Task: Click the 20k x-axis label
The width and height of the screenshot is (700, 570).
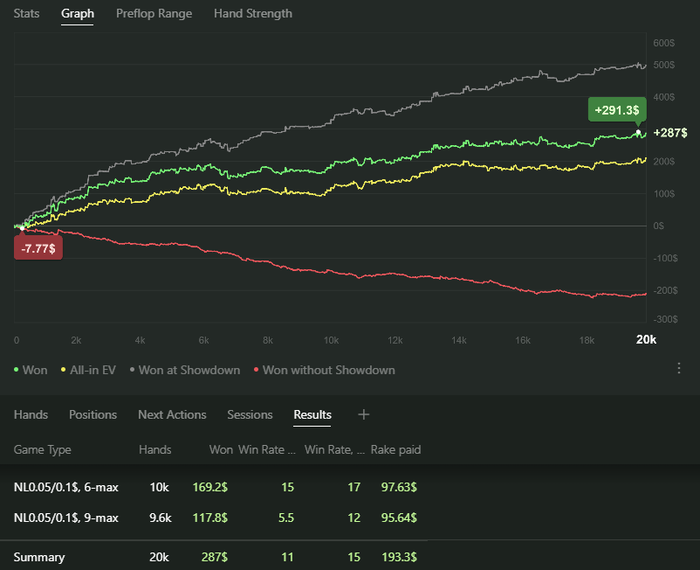Action: [646, 340]
